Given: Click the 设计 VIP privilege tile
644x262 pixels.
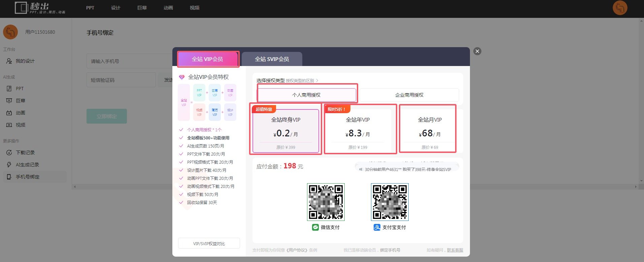Looking at the screenshot, I should pyautogui.click(x=230, y=112).
